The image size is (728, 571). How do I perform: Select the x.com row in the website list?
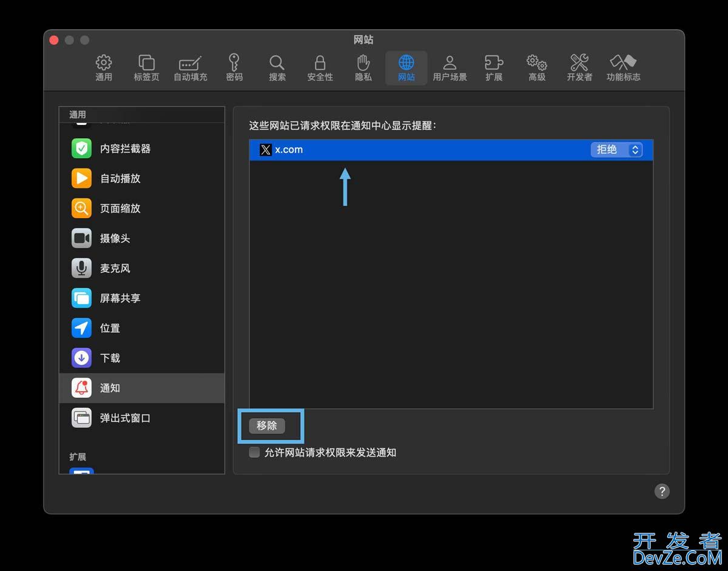(x=451, y=150)
